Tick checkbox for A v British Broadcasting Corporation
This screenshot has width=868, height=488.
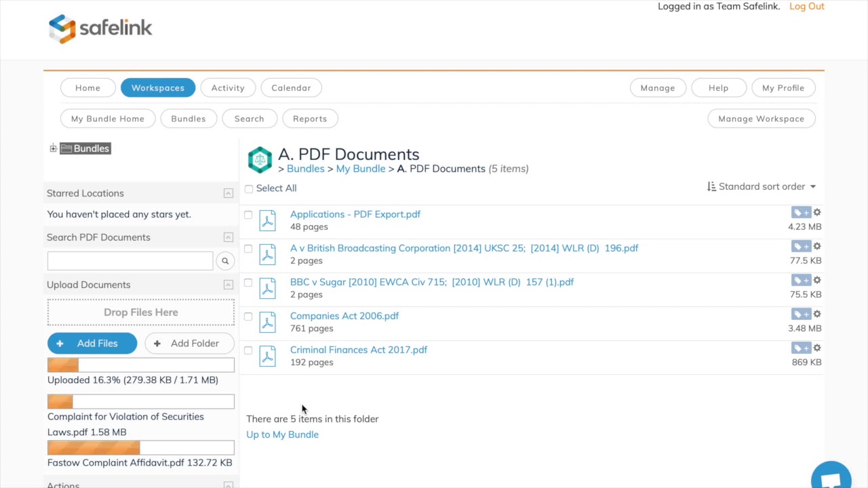click(x=248, y=249)
